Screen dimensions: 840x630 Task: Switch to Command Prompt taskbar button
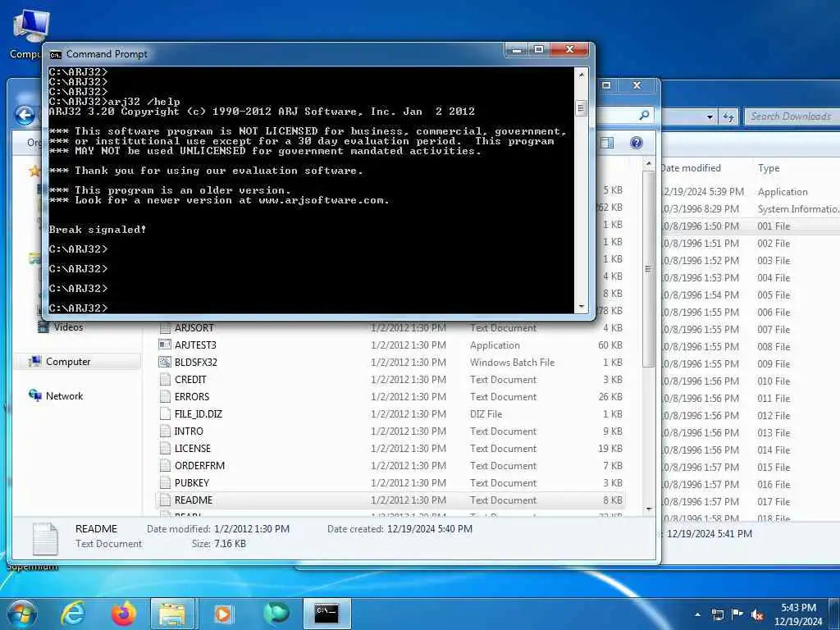(326, 614)
